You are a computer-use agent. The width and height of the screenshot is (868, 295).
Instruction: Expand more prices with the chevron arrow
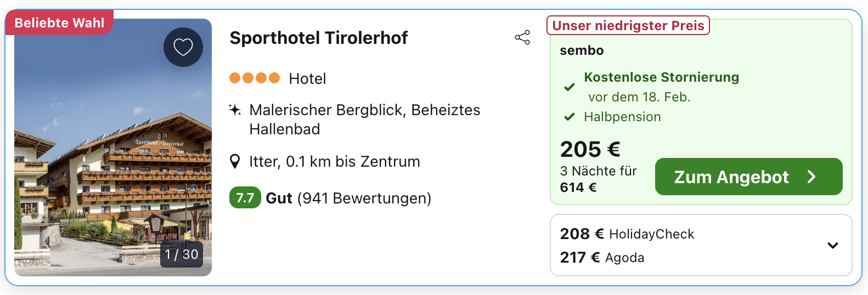832,245
